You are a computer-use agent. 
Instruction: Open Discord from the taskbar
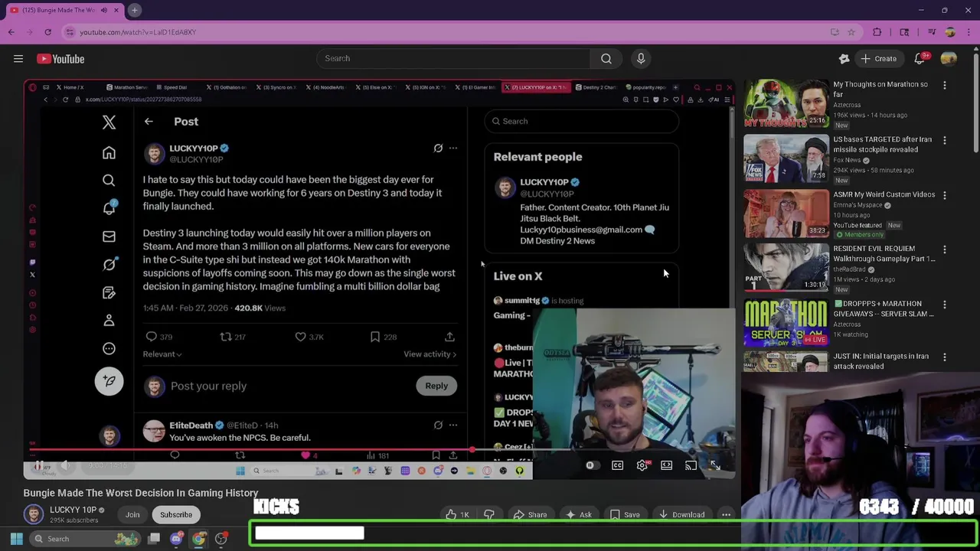176,539
